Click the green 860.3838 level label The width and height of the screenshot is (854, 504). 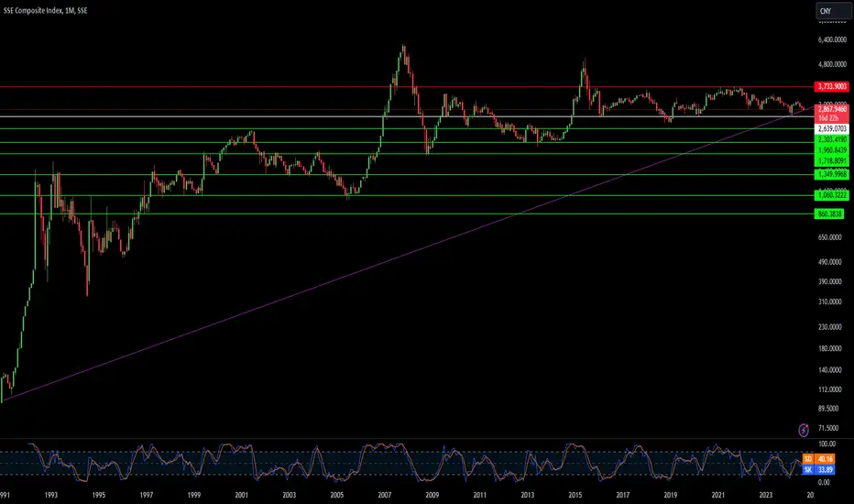[829, 214]
